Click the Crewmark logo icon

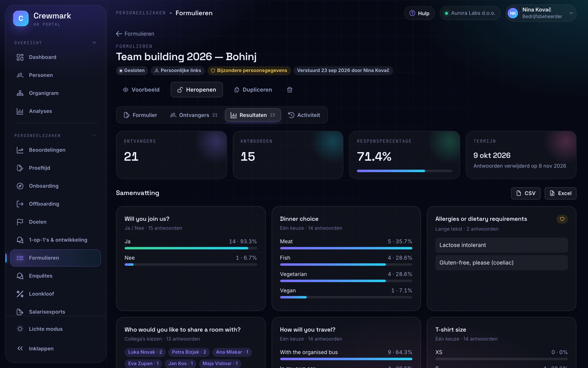click(21, 18)
